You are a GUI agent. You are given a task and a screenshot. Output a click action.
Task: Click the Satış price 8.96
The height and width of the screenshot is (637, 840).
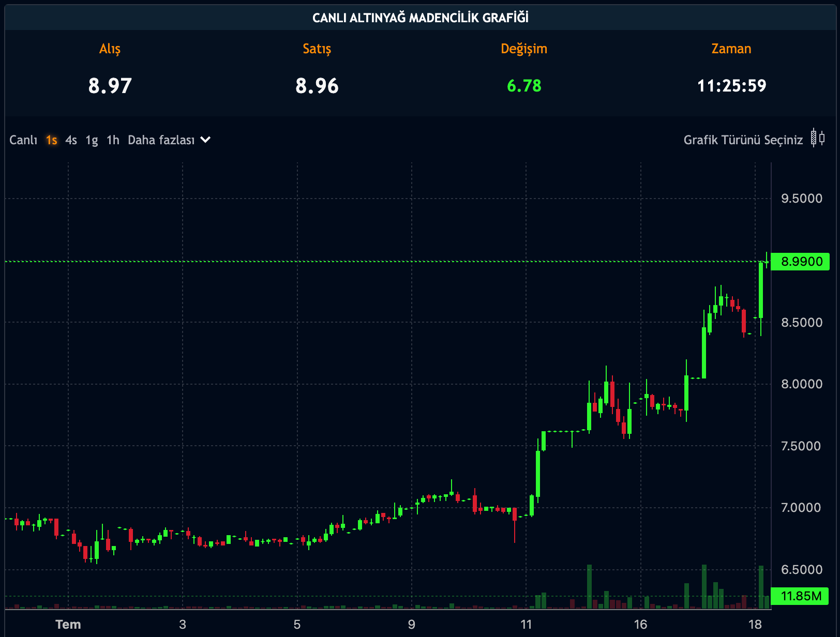[317, 86]
